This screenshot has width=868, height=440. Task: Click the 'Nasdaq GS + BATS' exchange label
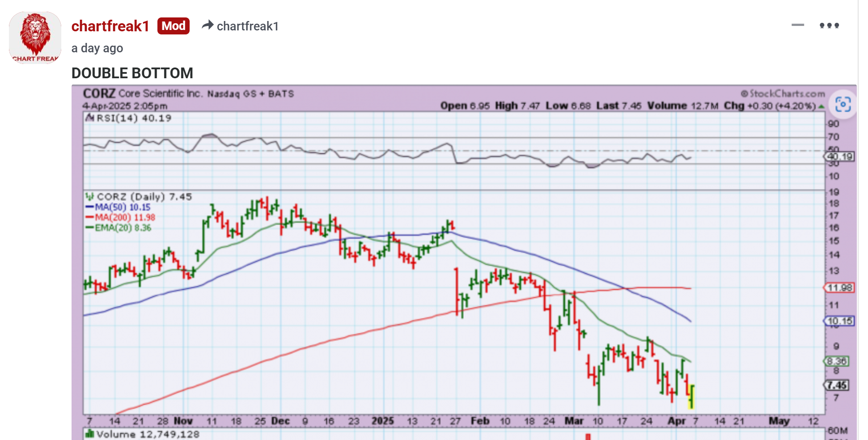[250, 94]
